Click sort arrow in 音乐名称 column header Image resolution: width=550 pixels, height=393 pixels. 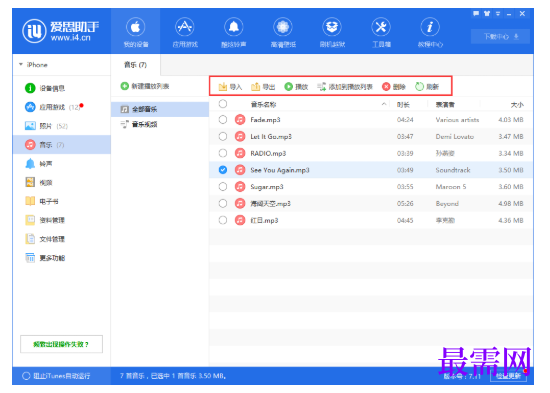(x=384, y=104)
